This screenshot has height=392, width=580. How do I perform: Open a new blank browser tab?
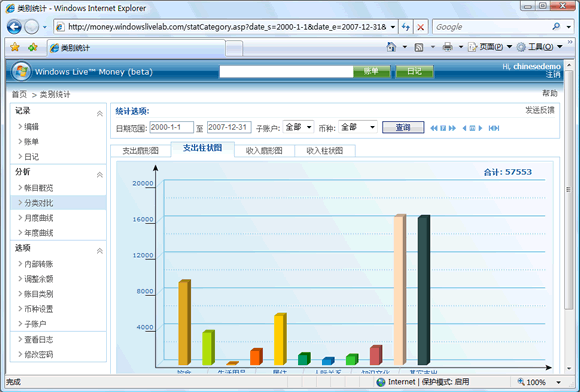tap(234, 48)
